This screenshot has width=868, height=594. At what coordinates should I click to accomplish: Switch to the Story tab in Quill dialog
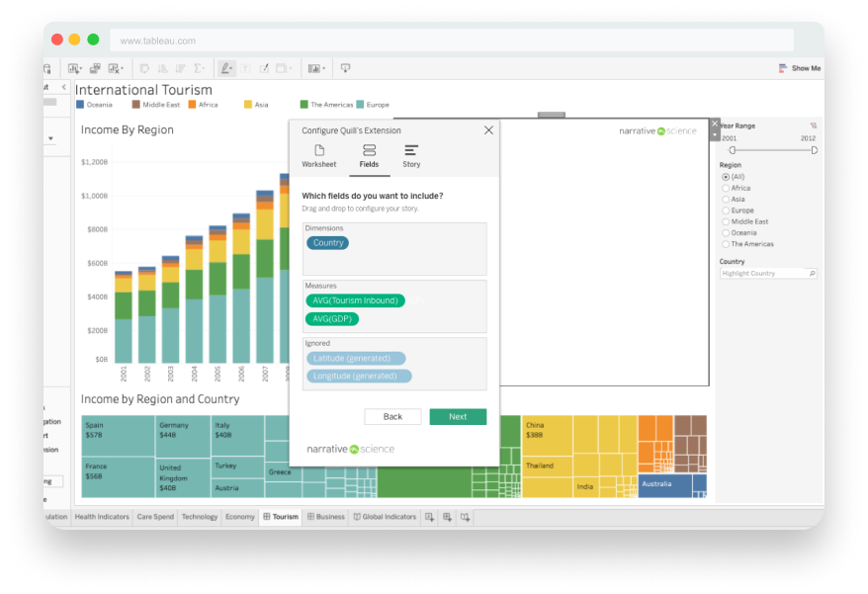pos(411,156)
